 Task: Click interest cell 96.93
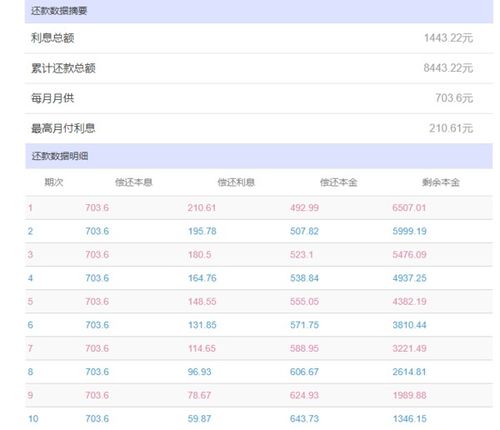(x=199, y=372)
